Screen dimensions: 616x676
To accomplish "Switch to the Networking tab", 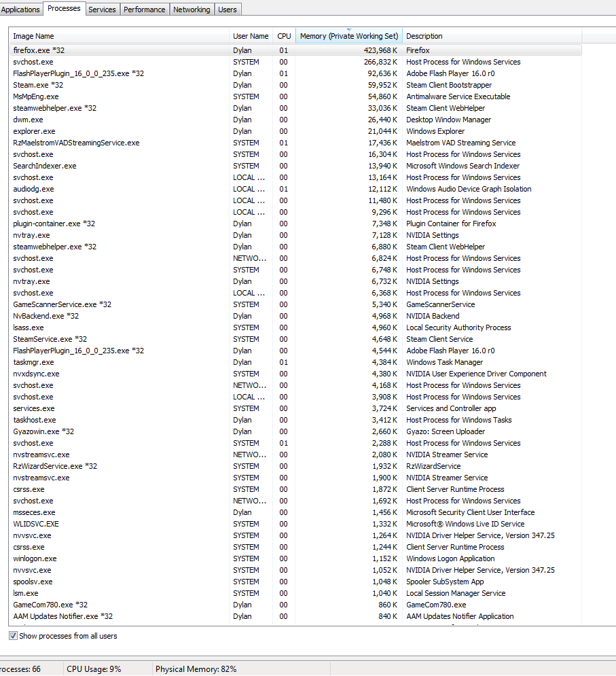I will (192, 10).
